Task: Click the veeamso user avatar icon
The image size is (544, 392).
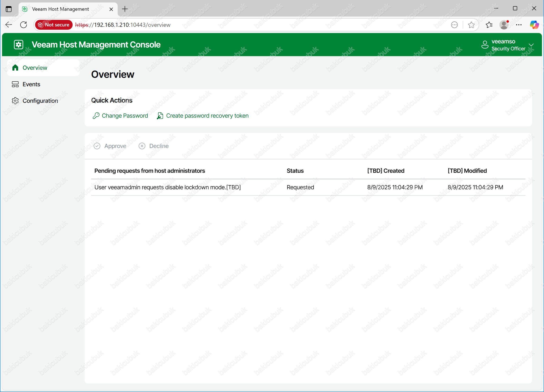Action: pyautogui.click(x=485, y=45)
